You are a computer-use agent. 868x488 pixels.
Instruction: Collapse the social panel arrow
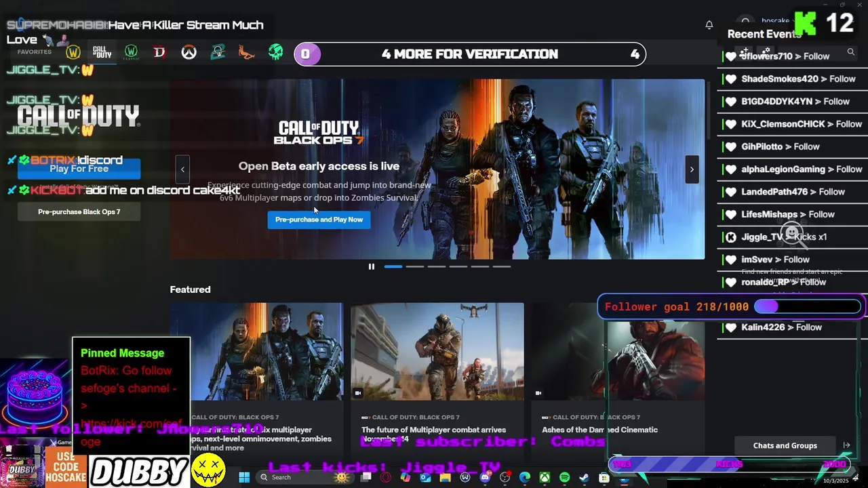tap(846, 445)
